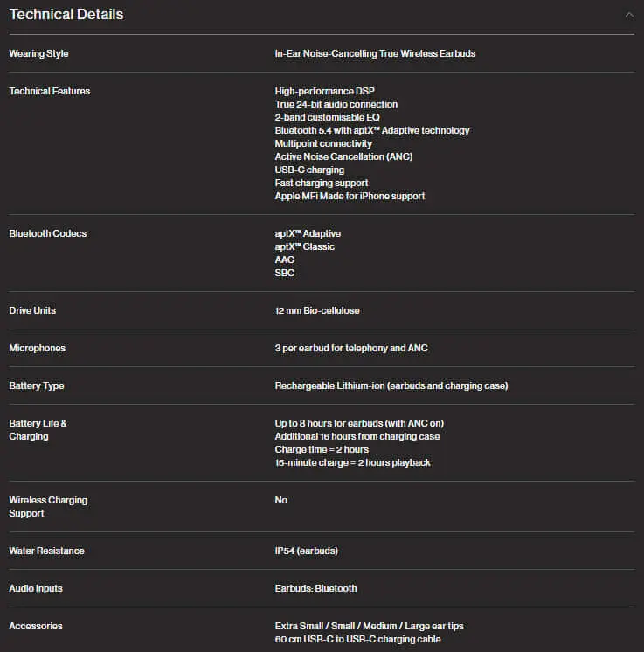Click the High-performance DSP line
Image resolution: width=644 pixels, height=652 pixels.
click(324, 91)
